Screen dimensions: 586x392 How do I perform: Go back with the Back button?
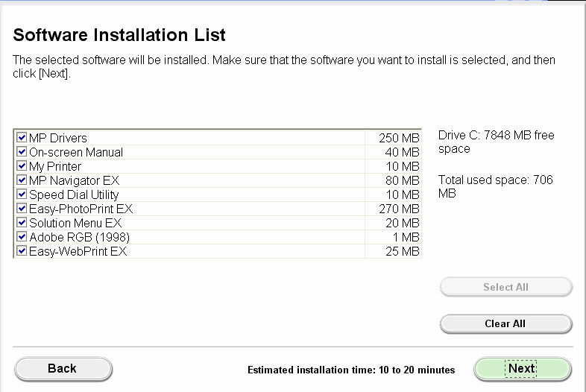point(63,369)
